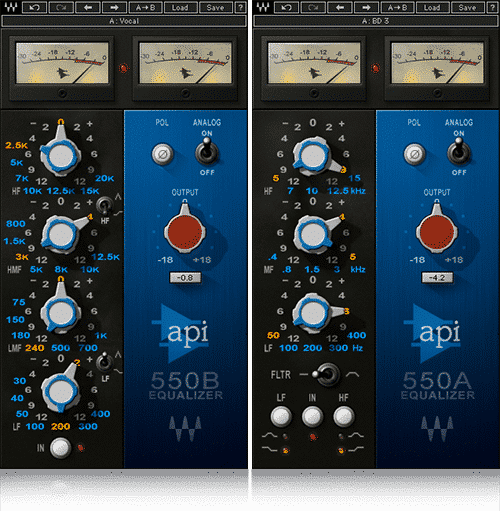
Task: Select 1.5 MF frequency on 550A
Action: [x=312, y=269]
